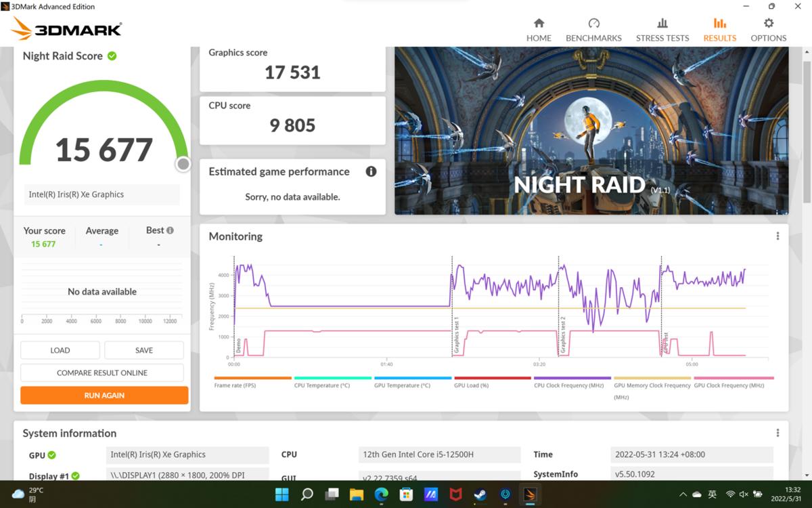Open Windows Search from taskbar
Viewport: 812px width, 508px height.
pyautogui.click(x=307, y=494)
